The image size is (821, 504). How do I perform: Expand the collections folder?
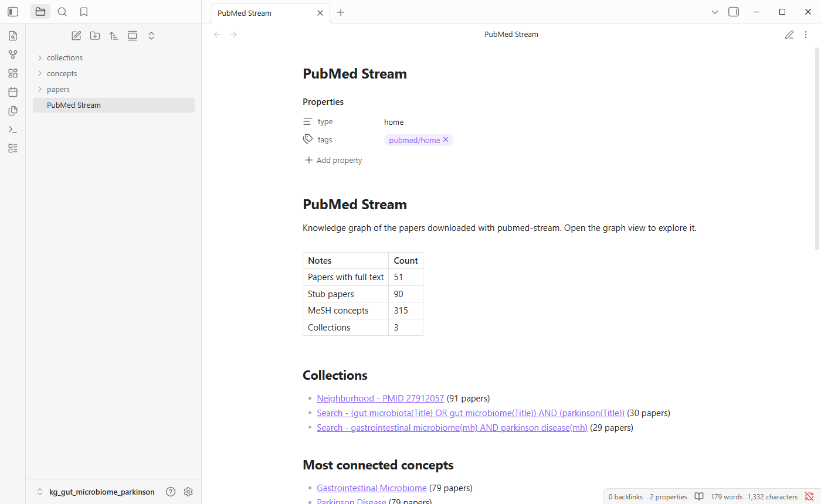[x=114, y=57]
